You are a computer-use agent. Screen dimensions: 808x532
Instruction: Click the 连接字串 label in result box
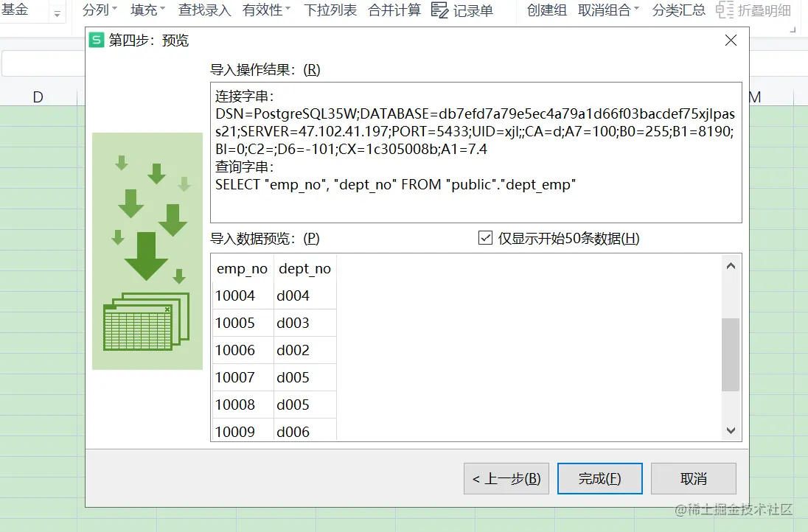[245, 97]
